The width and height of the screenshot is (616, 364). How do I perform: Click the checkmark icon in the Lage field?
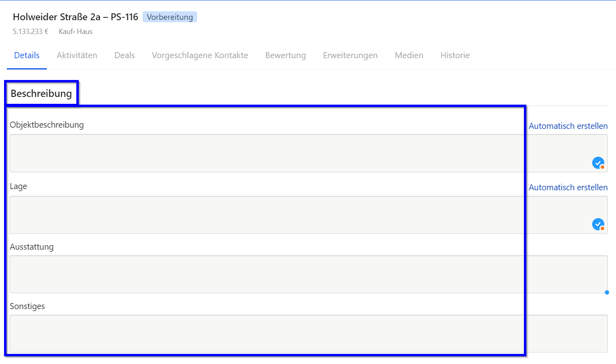598,224
